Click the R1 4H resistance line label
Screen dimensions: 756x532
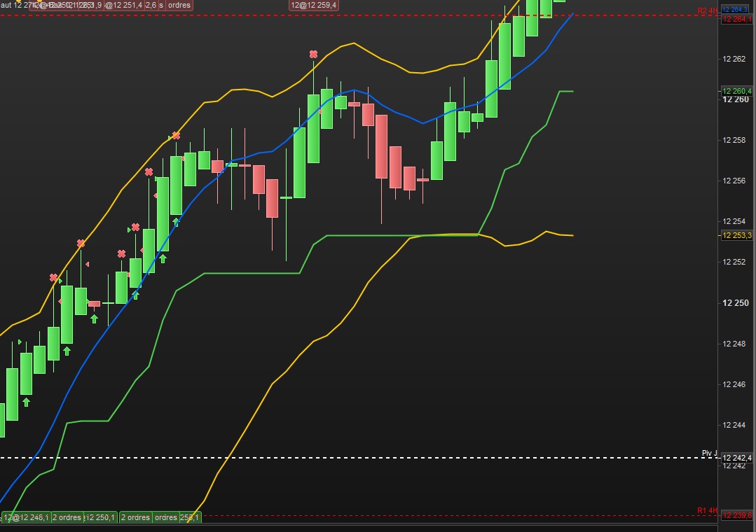pos(707,510)
